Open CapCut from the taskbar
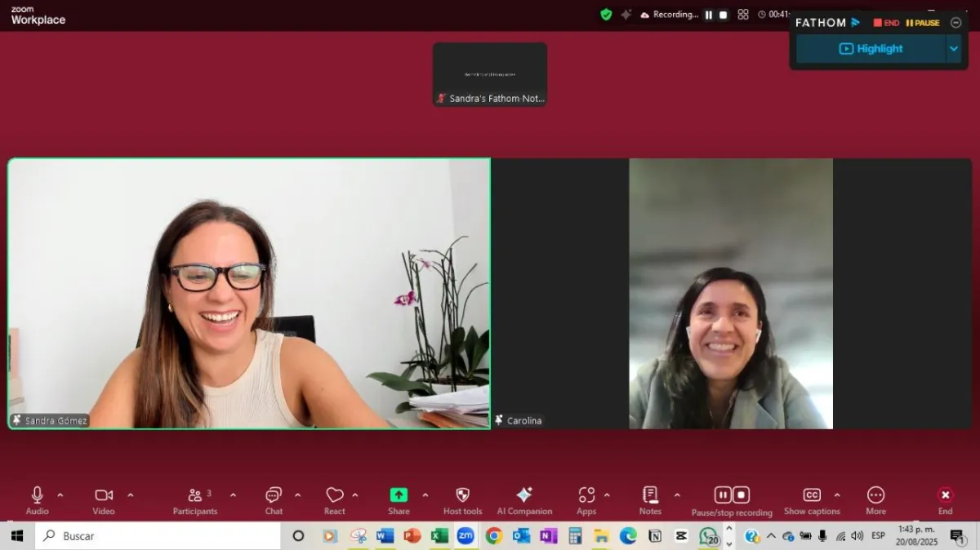 pos(681,536)
